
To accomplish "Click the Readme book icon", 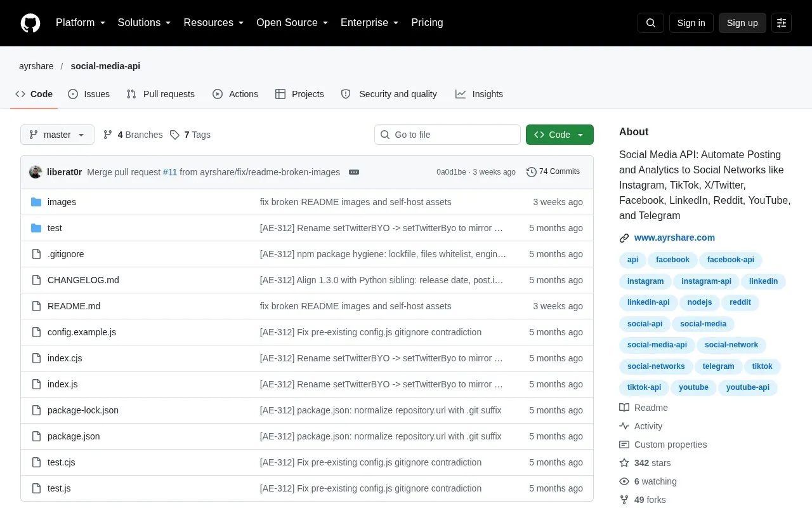I will coord(624,408).
